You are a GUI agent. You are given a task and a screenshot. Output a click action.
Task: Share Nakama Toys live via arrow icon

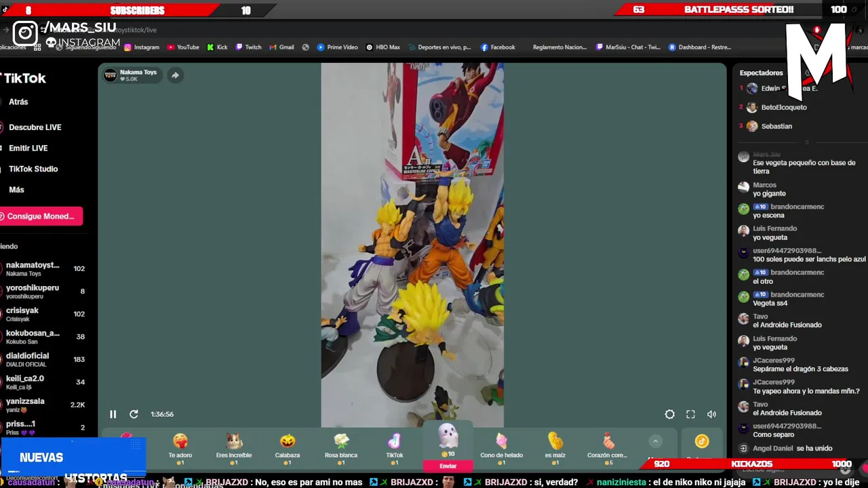(x=175, y=75)
